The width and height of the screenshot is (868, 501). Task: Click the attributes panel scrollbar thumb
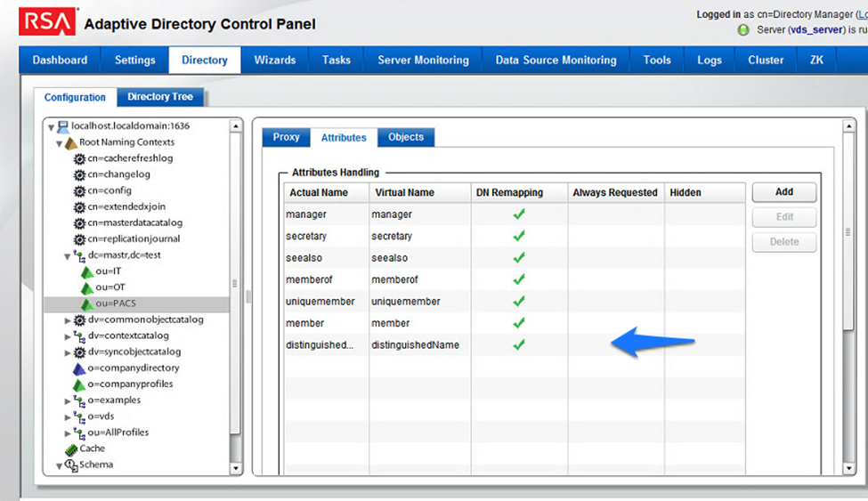tap(848, 232)
